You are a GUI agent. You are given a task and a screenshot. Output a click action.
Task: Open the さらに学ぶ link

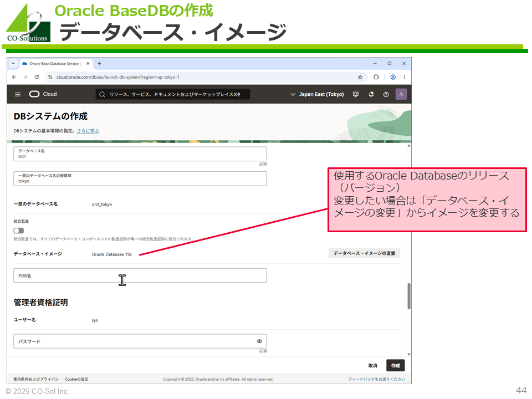point(88,131)
